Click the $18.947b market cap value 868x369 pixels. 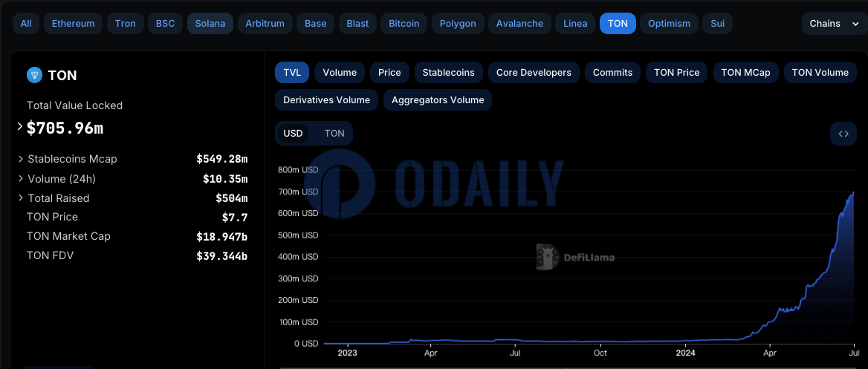pos(222,237)
